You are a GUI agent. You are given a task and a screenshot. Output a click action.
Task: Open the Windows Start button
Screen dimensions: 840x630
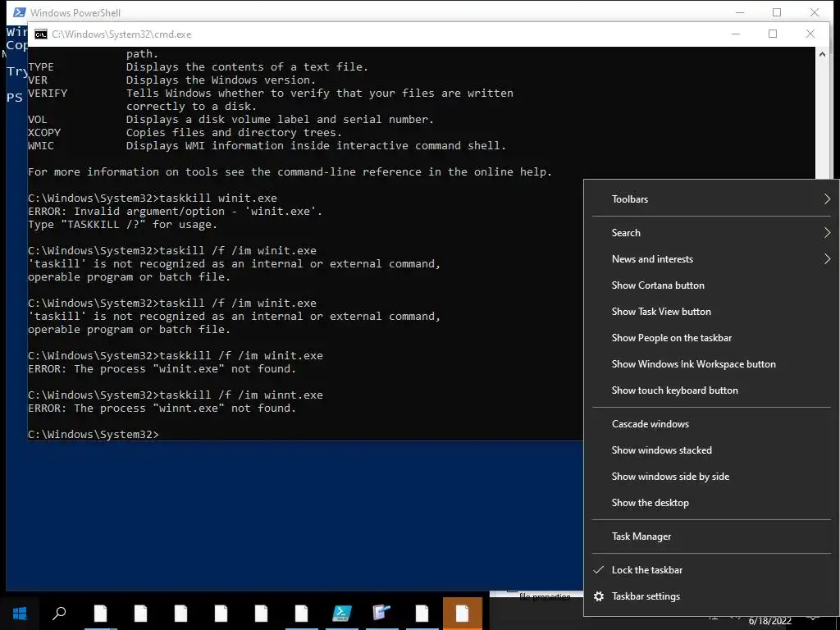20,613
